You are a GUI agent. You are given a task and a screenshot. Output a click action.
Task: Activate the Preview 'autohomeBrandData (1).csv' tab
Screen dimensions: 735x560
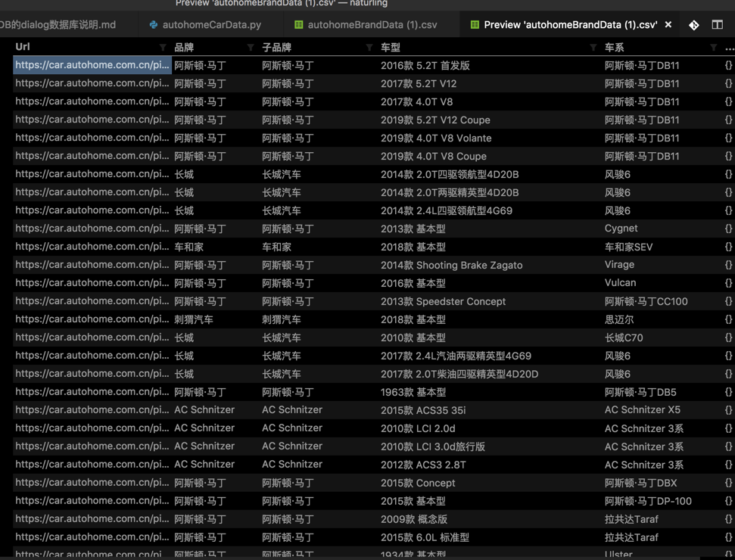[571, 25]
